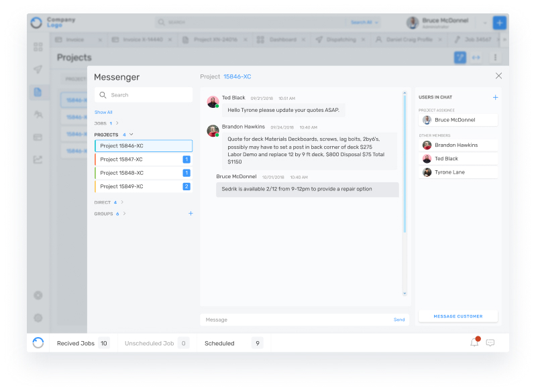The image size is (536, 392).
Task: Click the notification bell icon
Action: point(474,342)
